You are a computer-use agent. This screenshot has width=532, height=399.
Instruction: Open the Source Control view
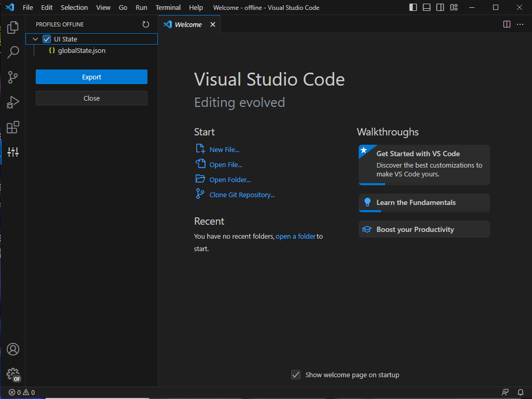point(12,77)
